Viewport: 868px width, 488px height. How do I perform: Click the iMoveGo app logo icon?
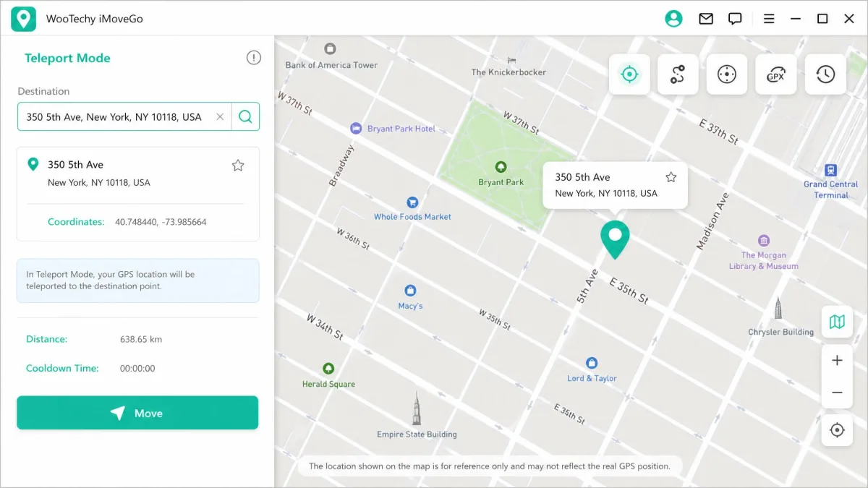coord(23,19)
